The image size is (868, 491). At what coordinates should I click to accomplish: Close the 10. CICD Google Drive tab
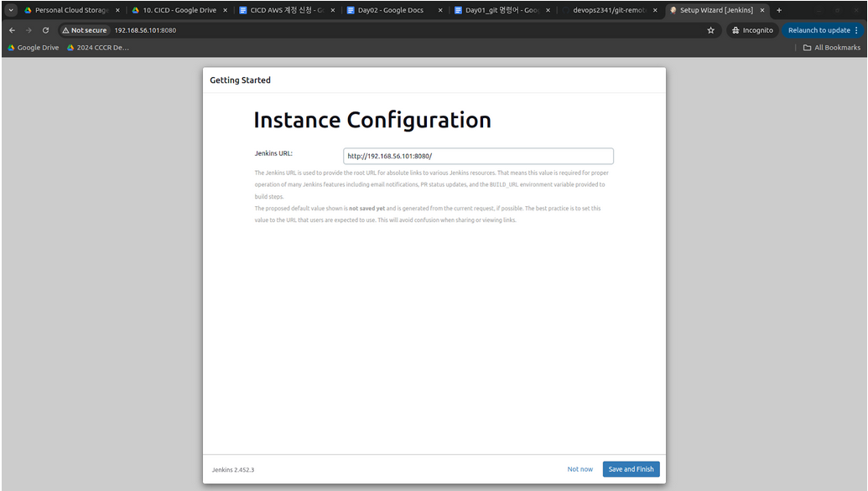(225, 10)
